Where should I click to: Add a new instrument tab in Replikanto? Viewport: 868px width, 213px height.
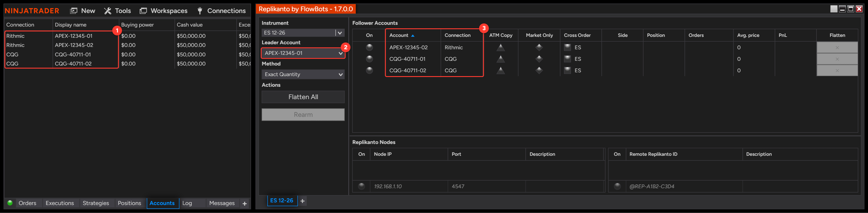[303, 201]
